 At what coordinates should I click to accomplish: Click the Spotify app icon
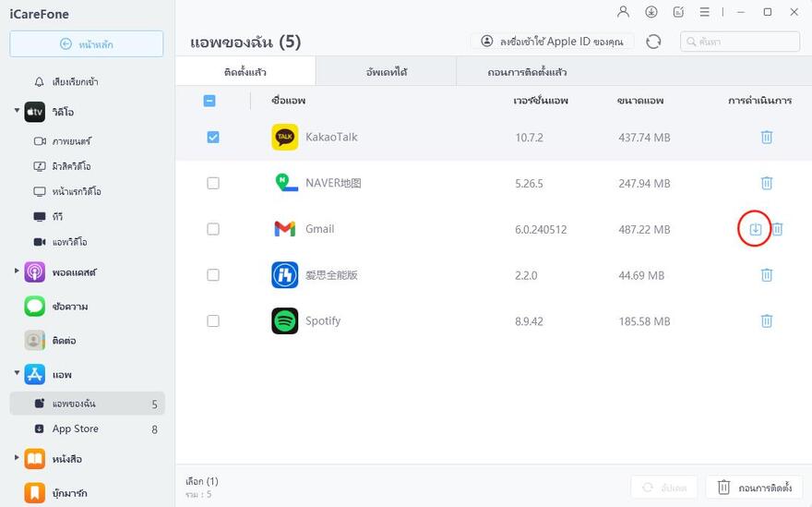285,320
